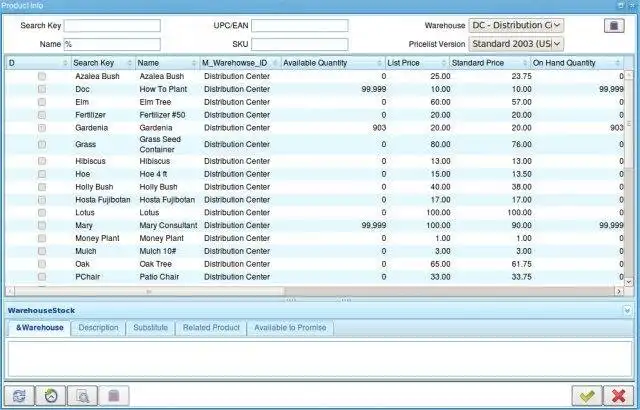Select the Related Product tab
Screen dimensions: 640x410
(x=210, y=328)
